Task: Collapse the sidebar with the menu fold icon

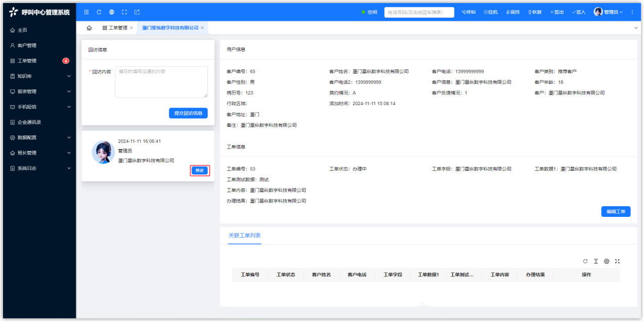Action: [86, 12]
